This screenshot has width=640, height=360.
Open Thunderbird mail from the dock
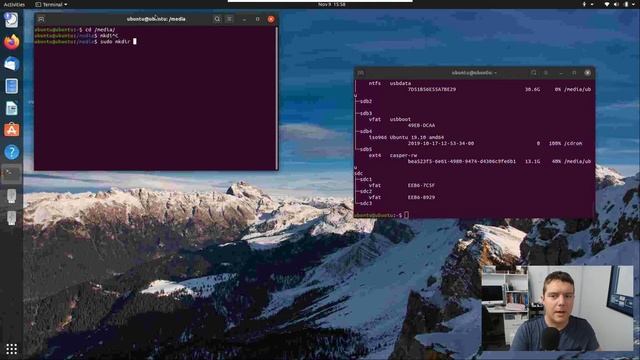click(11, 64)
